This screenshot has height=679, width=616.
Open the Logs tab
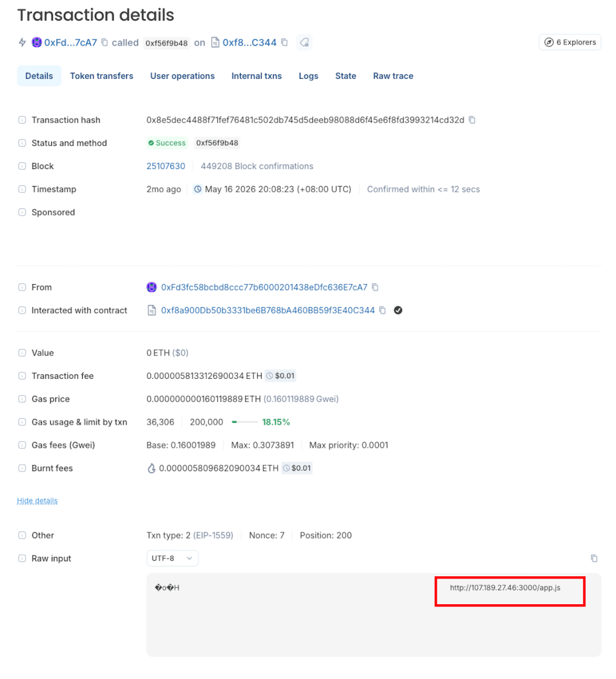(309, 76)
